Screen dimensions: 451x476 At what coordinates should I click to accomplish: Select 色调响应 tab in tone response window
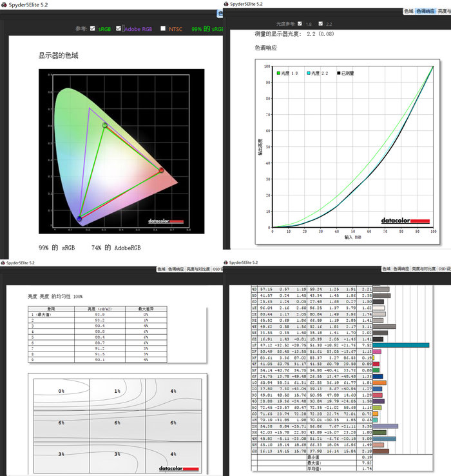[425, 11]
